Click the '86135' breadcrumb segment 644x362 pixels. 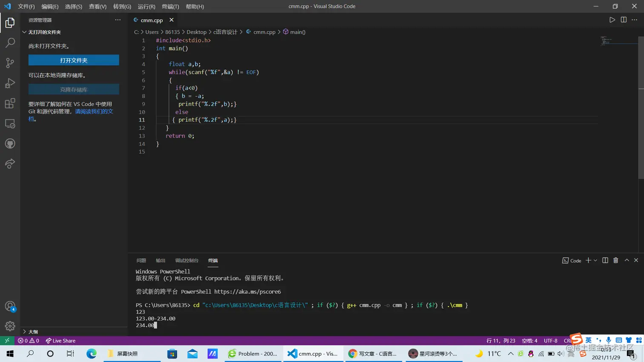[x=172, y=32]
